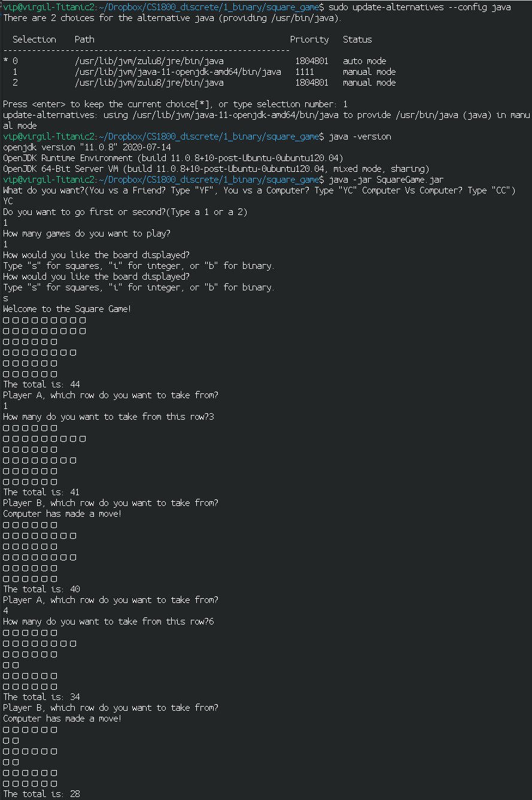Click the "The total is: 44" line
This screenshot has height=800, width=532.
coord(41,384)
